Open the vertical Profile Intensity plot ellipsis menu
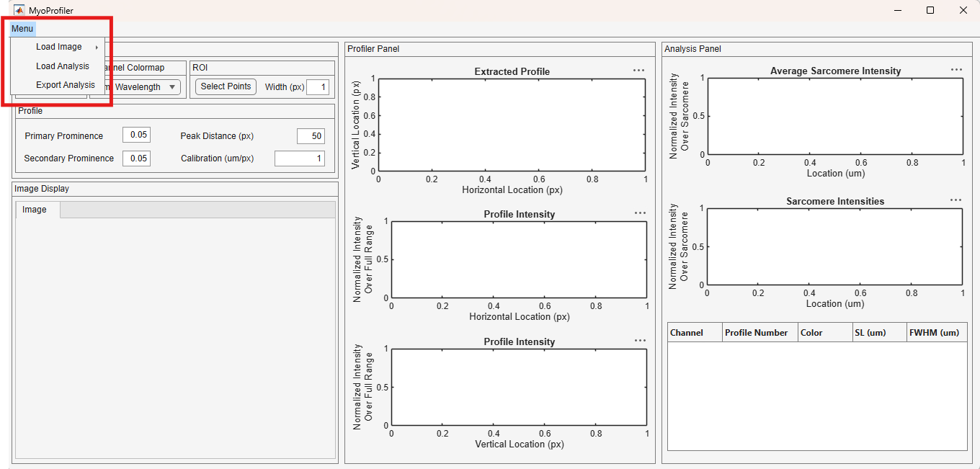 (x=640, y=341)
